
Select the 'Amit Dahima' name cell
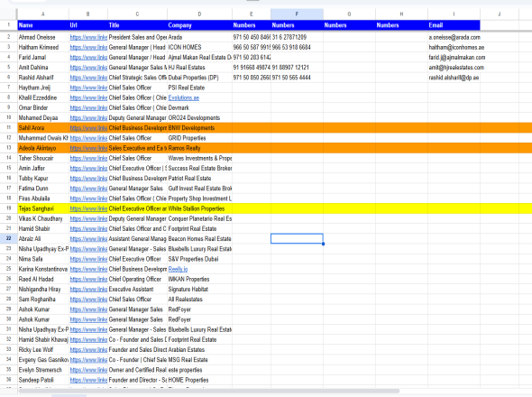click(43, 68)
